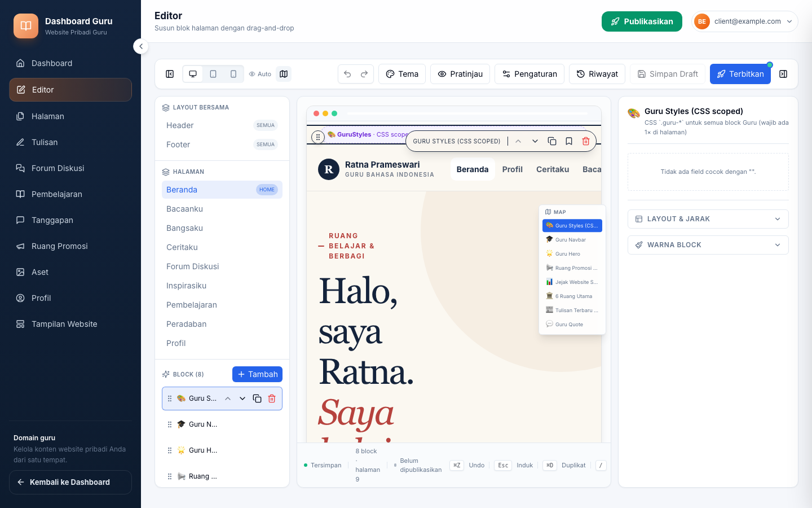Click the floating toolbar drag handle

(318, 137)
